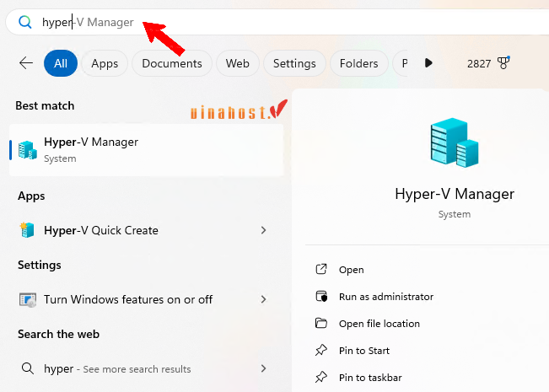549x392 pixels.
Task: Choose Pin to Start
Action: (364, 351)
